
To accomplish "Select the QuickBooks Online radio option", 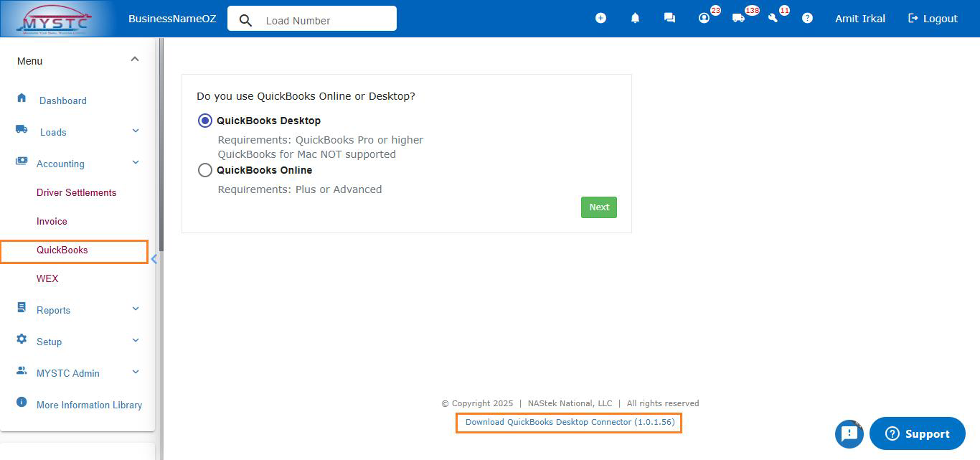I will [205, 170].
